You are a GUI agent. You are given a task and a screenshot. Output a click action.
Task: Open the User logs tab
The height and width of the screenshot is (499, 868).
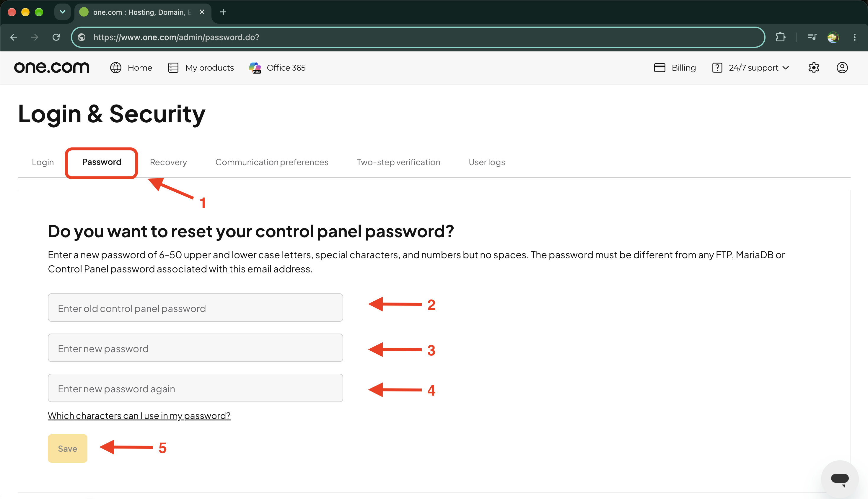coord(487,162)
